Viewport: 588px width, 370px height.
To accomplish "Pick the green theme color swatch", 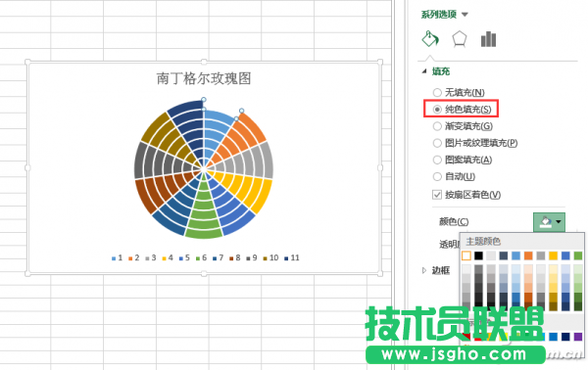I will 578,255.
